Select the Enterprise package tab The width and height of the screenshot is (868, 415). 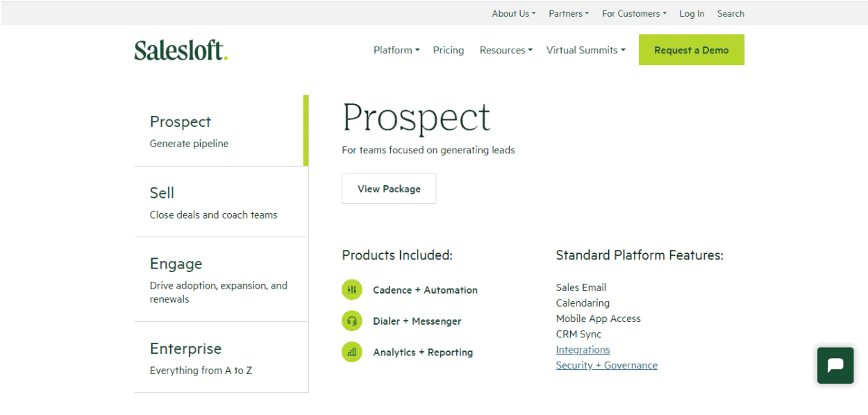(221, 357)
